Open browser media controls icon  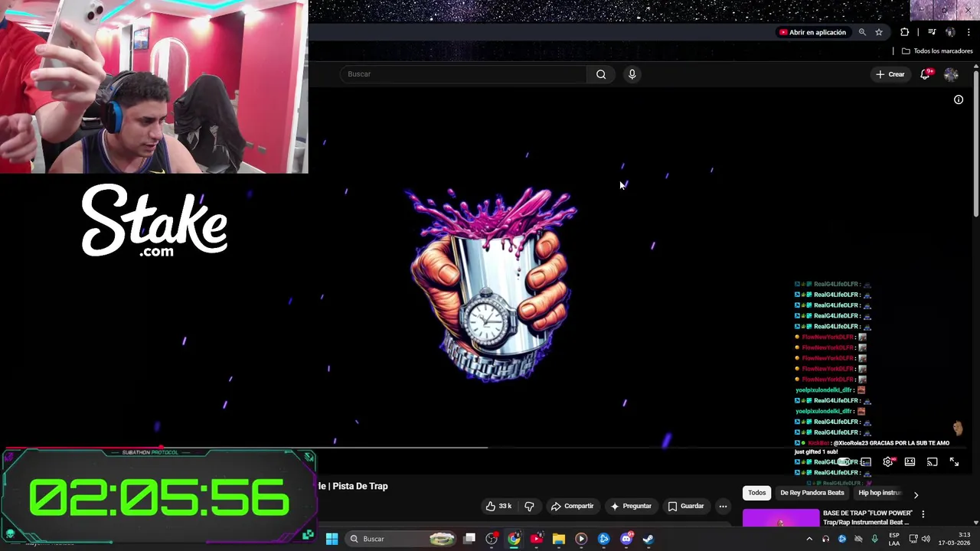point(932,32)
